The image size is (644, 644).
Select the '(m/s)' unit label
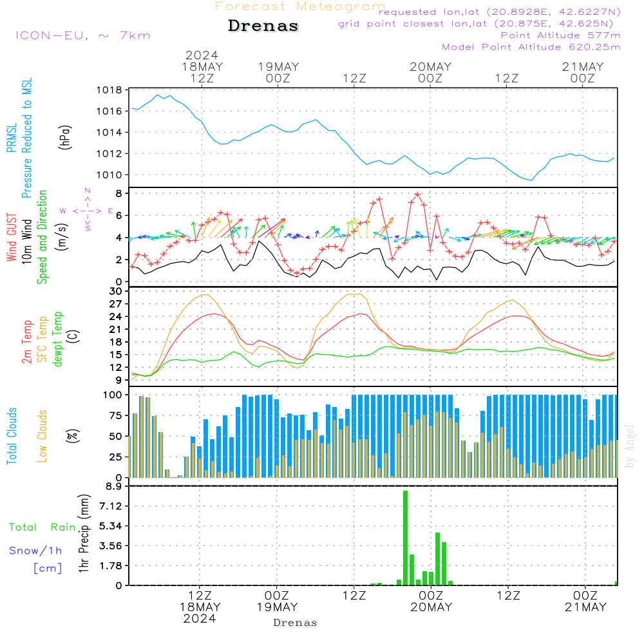[62, 237]
